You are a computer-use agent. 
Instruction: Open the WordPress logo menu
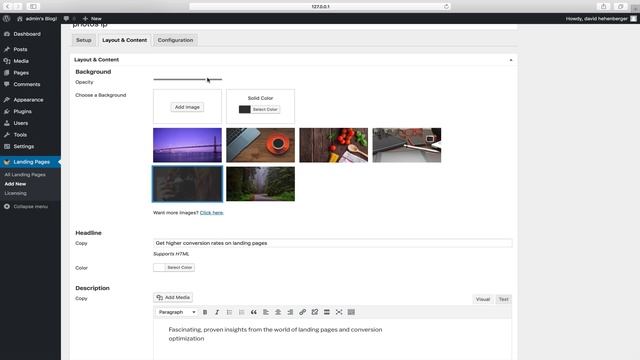(6, 18)
